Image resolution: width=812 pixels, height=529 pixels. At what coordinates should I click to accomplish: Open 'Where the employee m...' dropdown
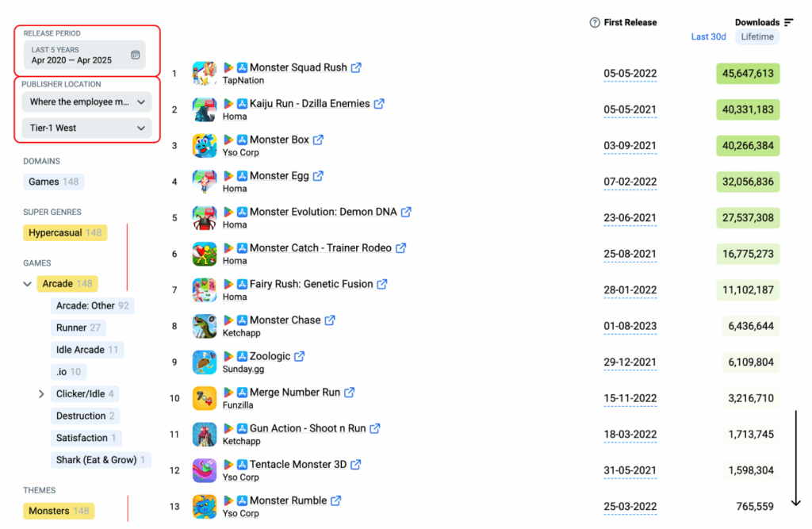(x=87, y=102)
